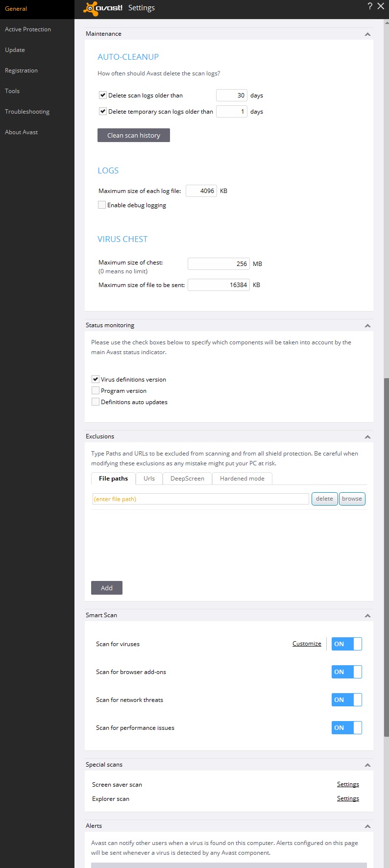This screenshot has width=389, height=868.
Task: Collapse the Exclusions section
Action: click(x=367, y=437)
